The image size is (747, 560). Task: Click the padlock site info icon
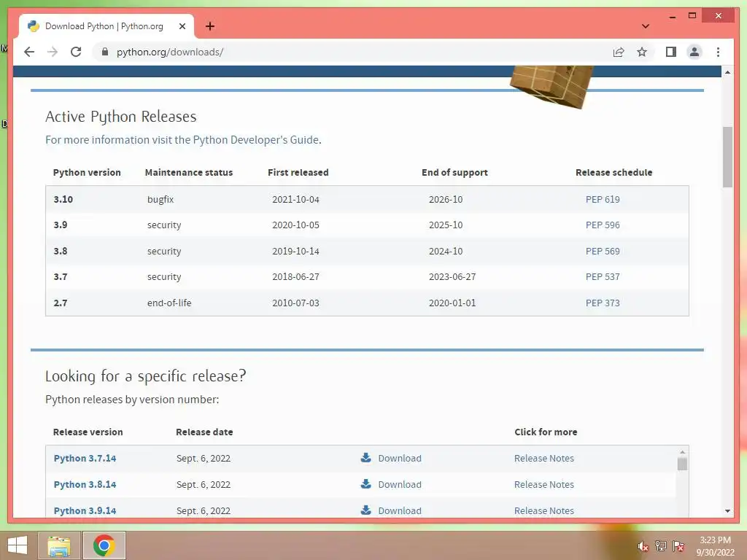(x=105, y=52)
